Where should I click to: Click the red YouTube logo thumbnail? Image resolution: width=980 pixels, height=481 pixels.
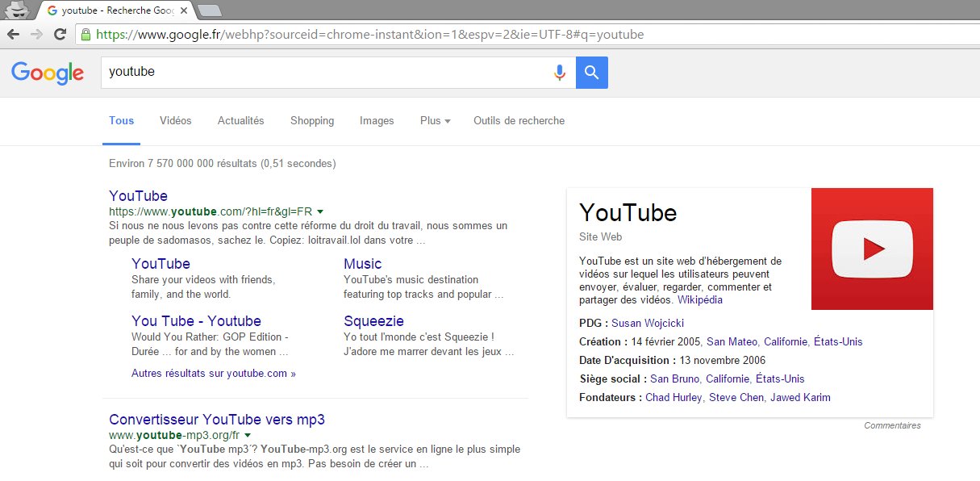[872, 249]
